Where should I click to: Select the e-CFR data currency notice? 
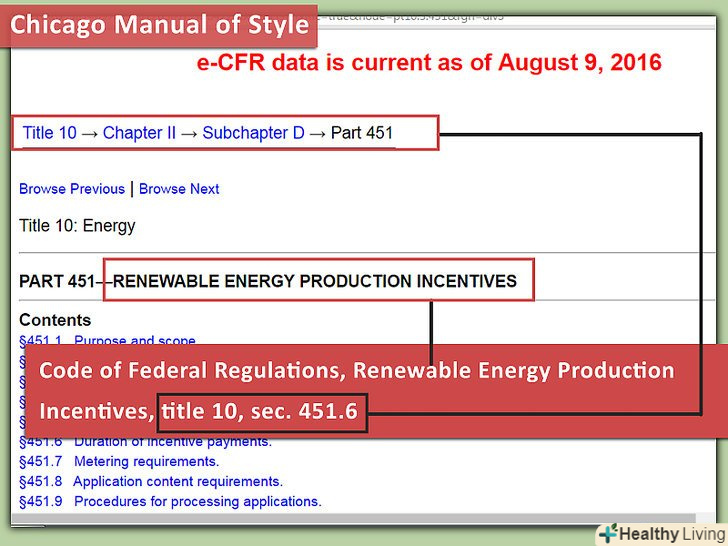coord(429,62)
